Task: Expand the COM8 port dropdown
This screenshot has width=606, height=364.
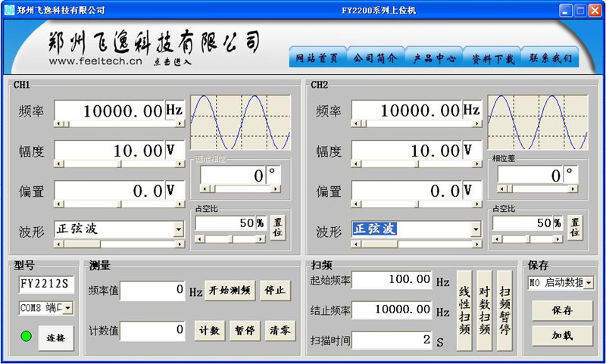Action: coord(67,308)
